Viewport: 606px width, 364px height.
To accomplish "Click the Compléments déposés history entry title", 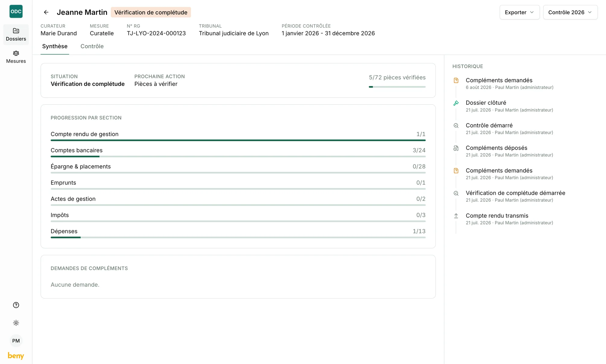I will 496,148.
